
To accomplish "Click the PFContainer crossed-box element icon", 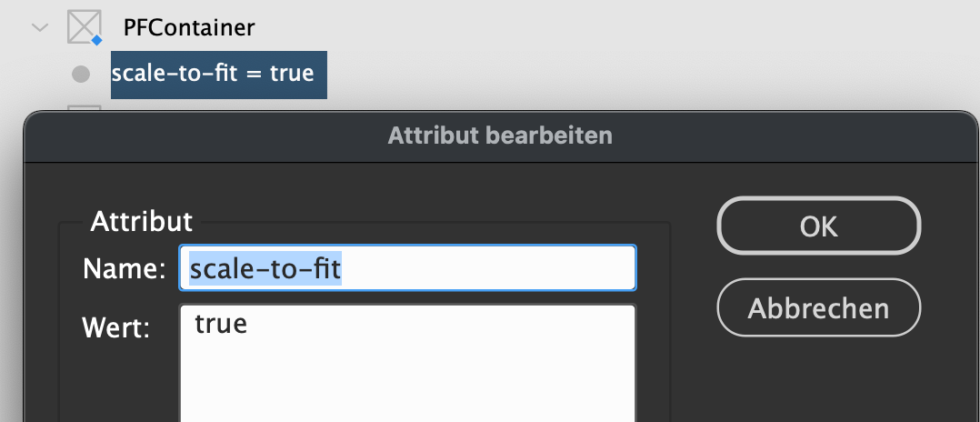I will point(84,27).
